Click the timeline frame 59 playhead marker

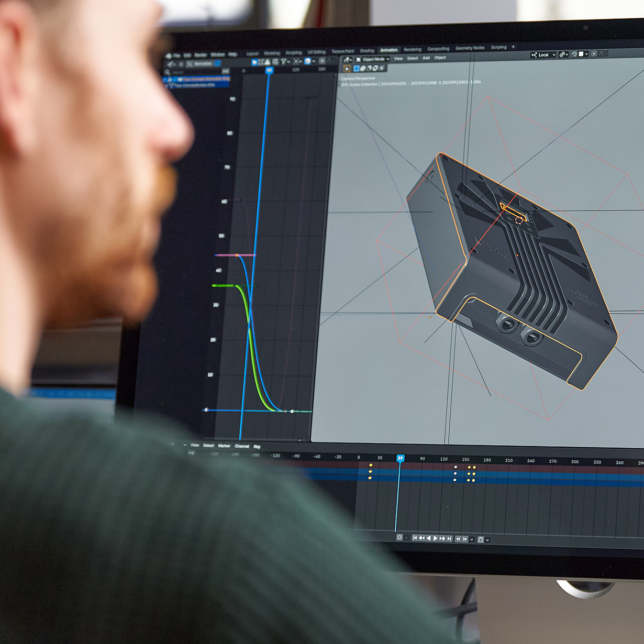[x=400, y=458]
